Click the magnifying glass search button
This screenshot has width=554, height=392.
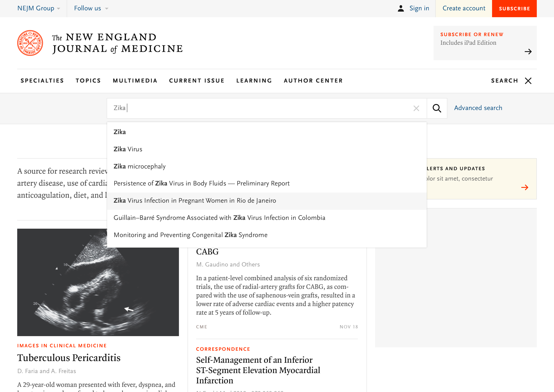coord(437,108)
